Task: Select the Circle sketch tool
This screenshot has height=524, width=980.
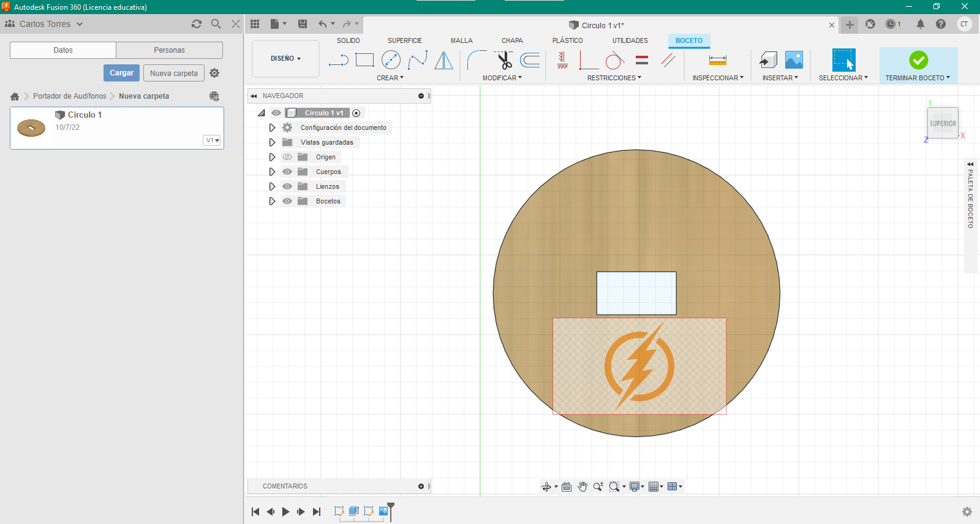Action: click(x=391, y=60)
